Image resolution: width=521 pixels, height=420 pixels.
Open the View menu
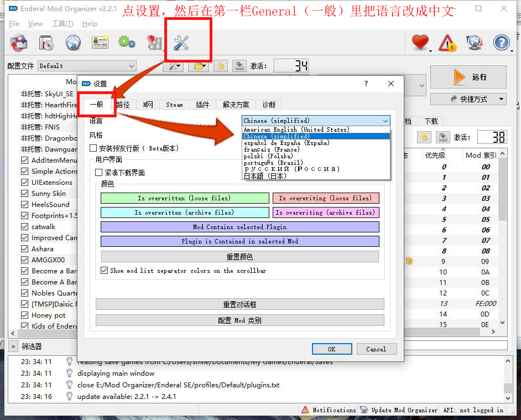coord(35,24)
